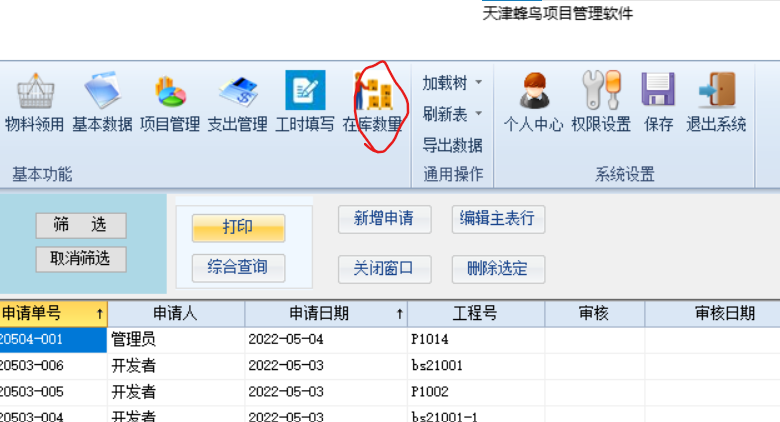
Task: Expand the 刷新表 dropdown arrow
Action: point(479,113)
